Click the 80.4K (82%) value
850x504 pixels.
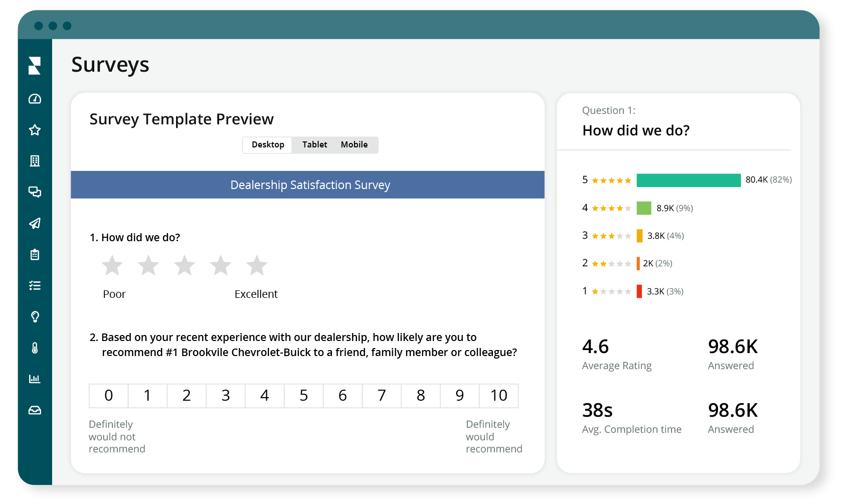coord(768,180)
